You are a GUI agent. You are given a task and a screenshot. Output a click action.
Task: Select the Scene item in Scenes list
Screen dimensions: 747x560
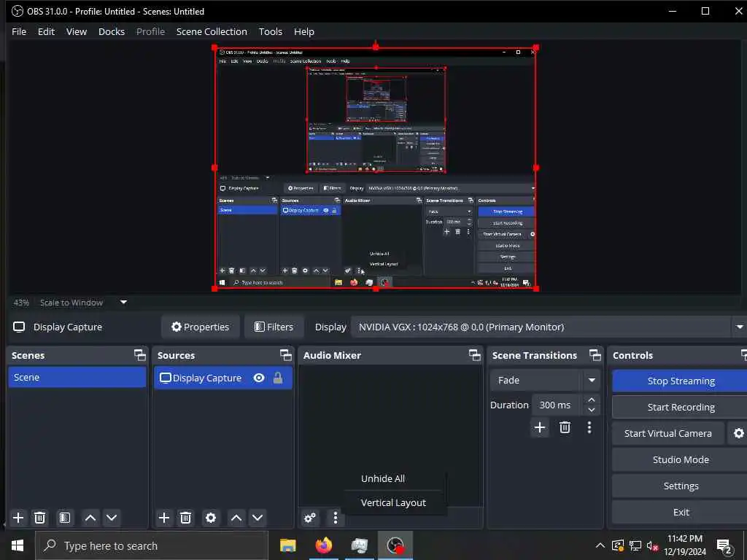click(77, 377)
